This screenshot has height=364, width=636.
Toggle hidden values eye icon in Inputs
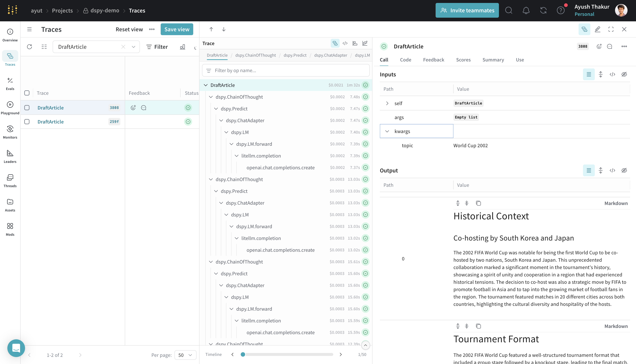pyautogui.click(x=624, y=75)
